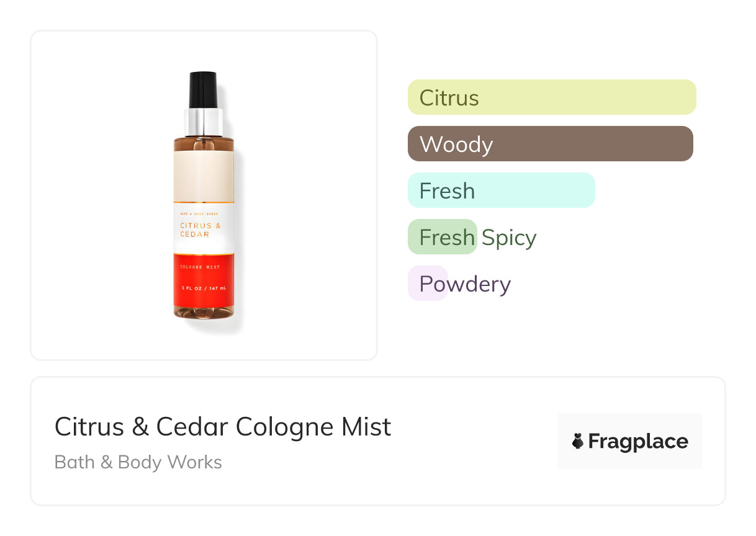The height and width of the screenshot is (536, 756).
Task: Click the word Cedar in product title
Action: pyautogui.click(x=193, y=427)
